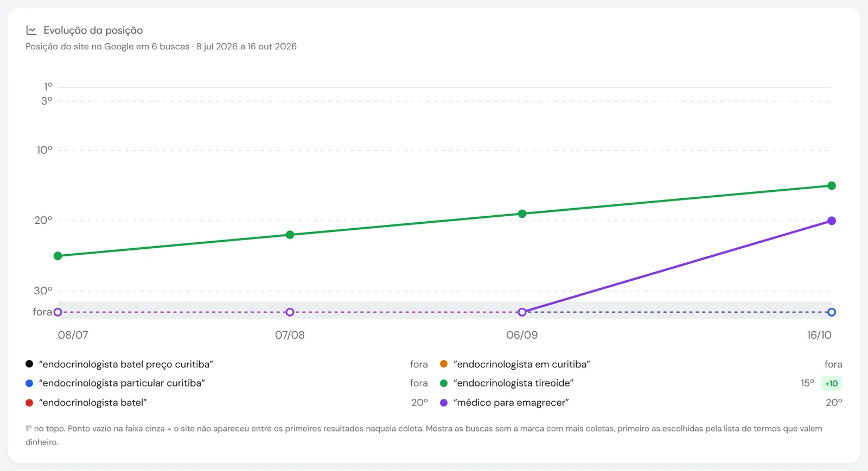Click the "30º" y-axis label
Screen dimensions: 868x471
pyautogui.click(x=43, y=291)
